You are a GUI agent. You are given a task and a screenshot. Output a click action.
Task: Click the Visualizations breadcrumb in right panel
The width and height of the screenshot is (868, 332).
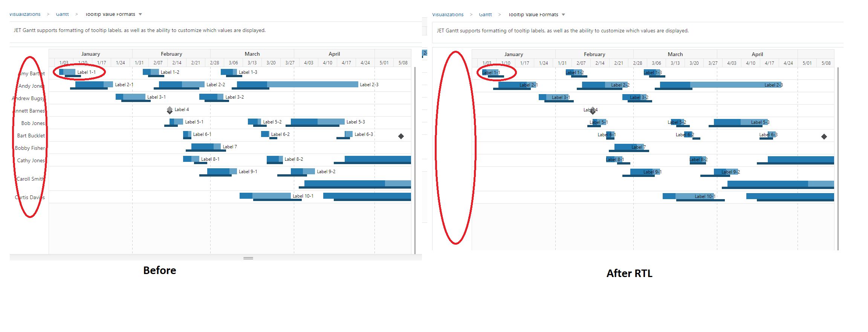[x=448, y=15]
